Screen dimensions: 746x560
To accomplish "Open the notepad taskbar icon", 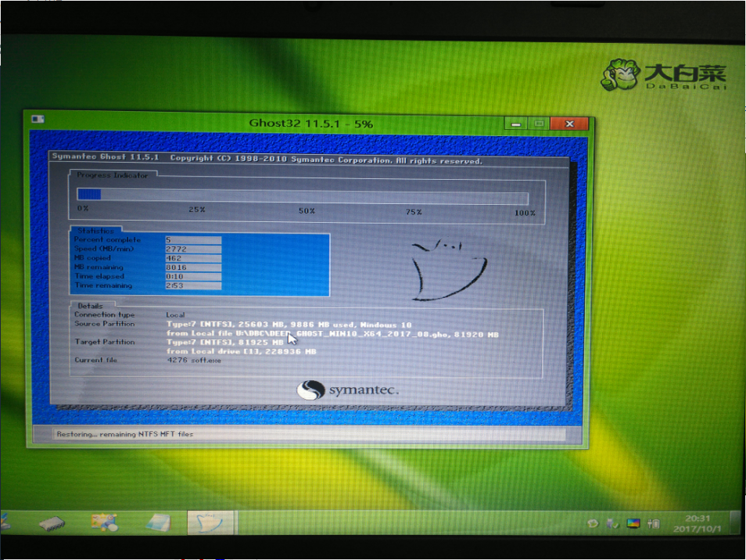I will (159, 522).
